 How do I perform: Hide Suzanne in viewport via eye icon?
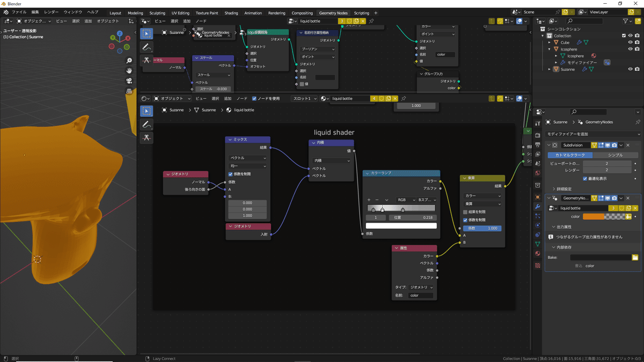(630, 69)
